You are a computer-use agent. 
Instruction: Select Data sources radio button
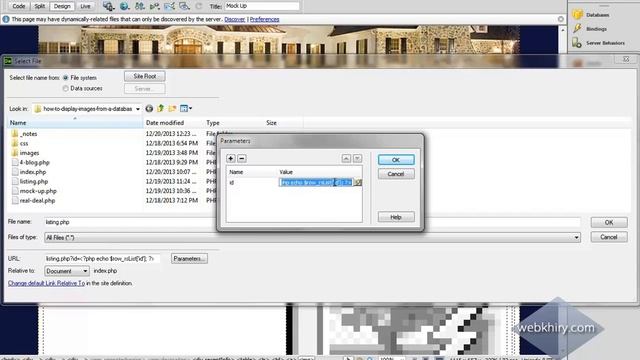point(65,88)
